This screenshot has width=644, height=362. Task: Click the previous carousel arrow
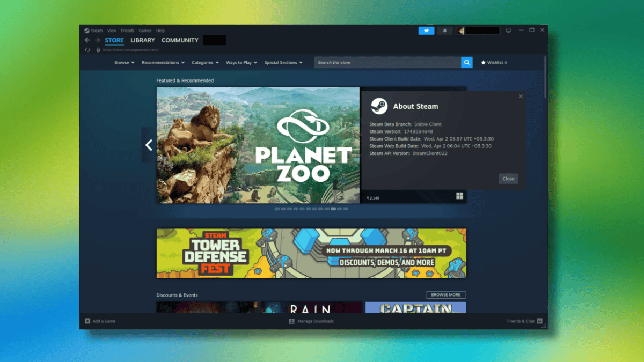point(149,145)
